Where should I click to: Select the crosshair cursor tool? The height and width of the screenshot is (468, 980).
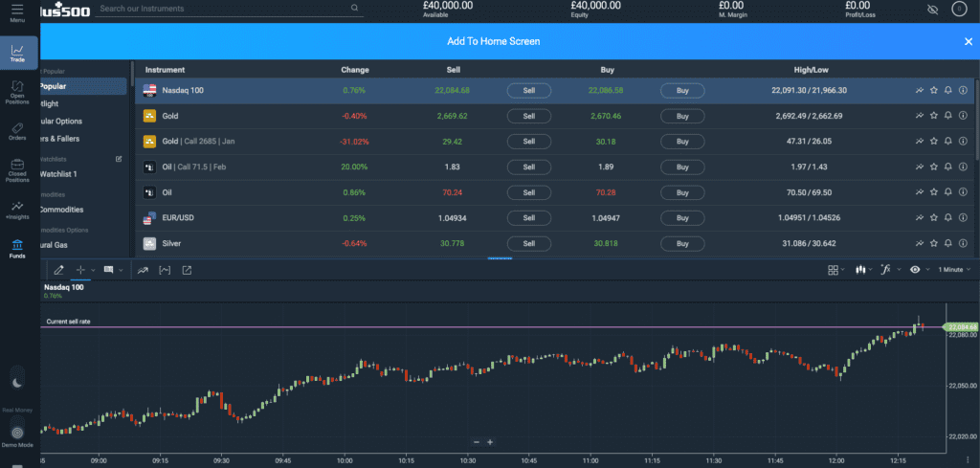[x=80, y=270]
